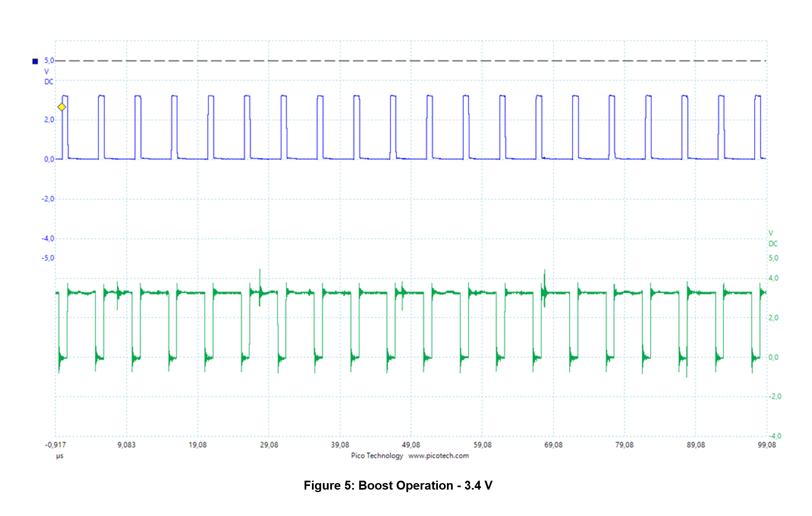
Task: Click the green V unit label
Action: (771, 233)
